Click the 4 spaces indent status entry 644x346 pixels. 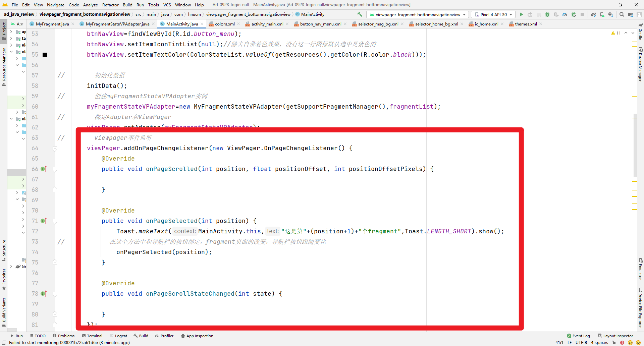[x=599, y=343]
